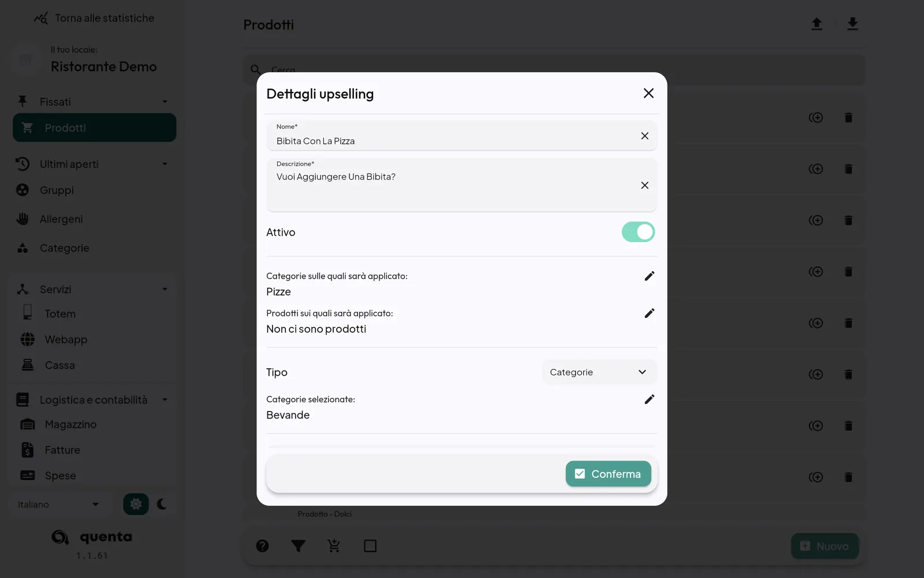
Task: Confirm the upselling with Conferma button
Action: [608, 474]
